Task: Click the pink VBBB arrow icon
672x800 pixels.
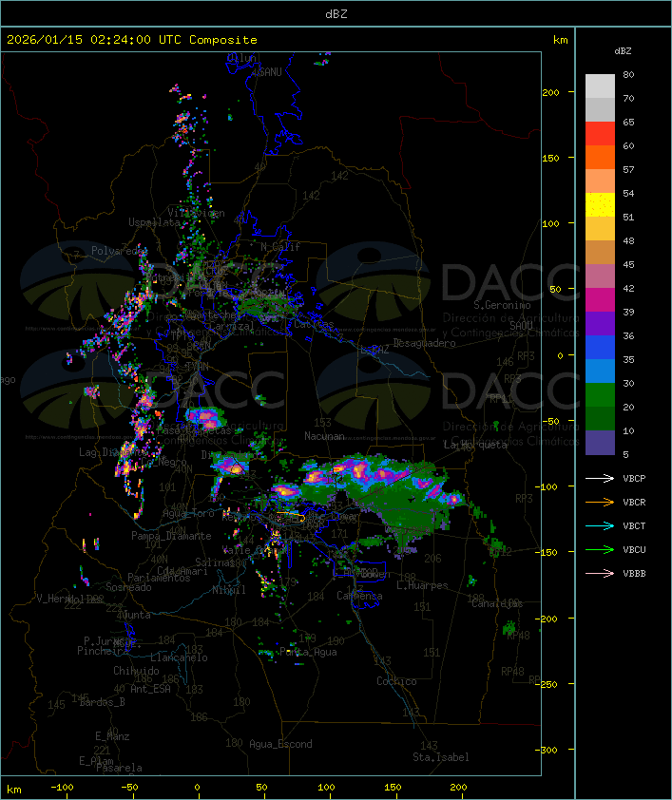Action: [x=600, y=574]
